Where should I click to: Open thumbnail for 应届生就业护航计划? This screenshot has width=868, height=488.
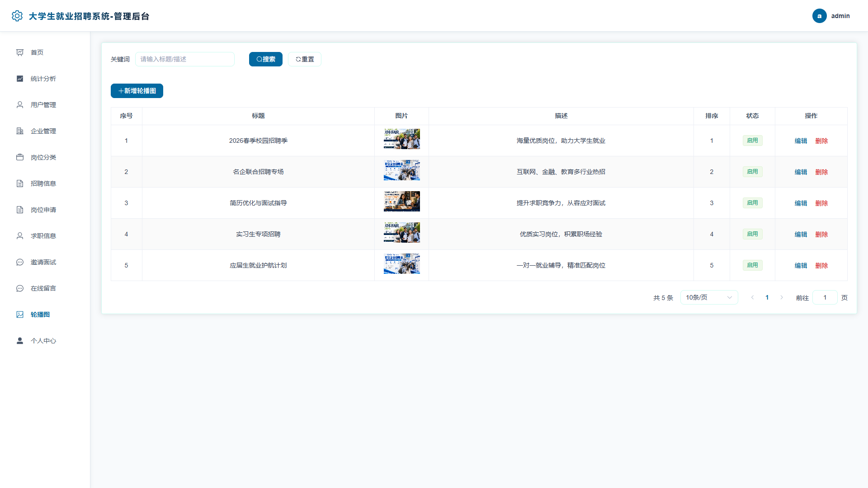pos(401,263)
